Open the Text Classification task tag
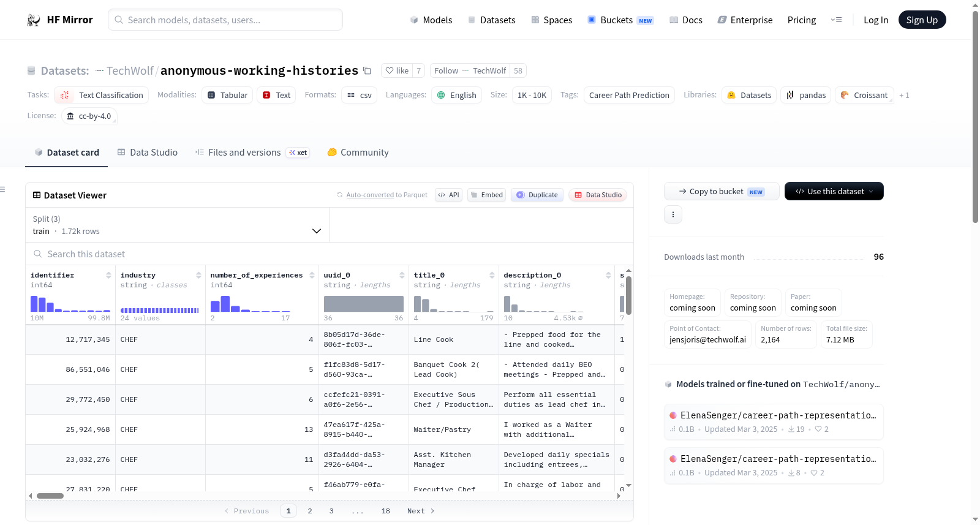Screen dimensions: 980x525 click(102, 95)
